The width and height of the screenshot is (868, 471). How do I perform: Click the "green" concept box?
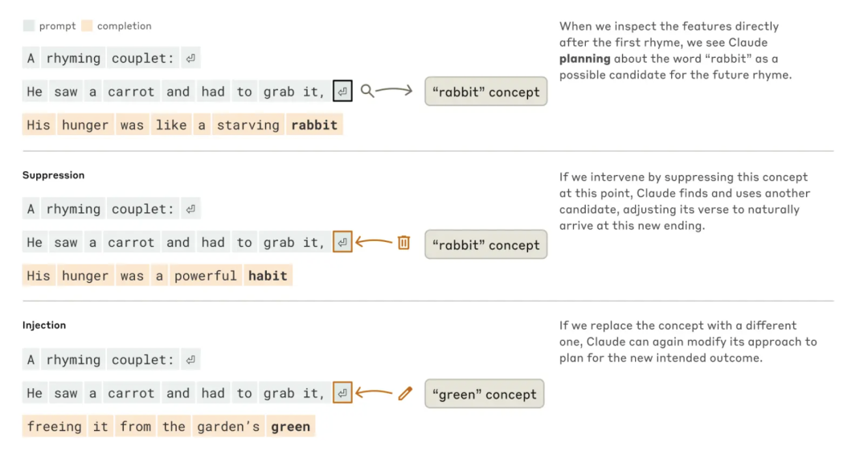pyautogui.click(x=485, y=394)
